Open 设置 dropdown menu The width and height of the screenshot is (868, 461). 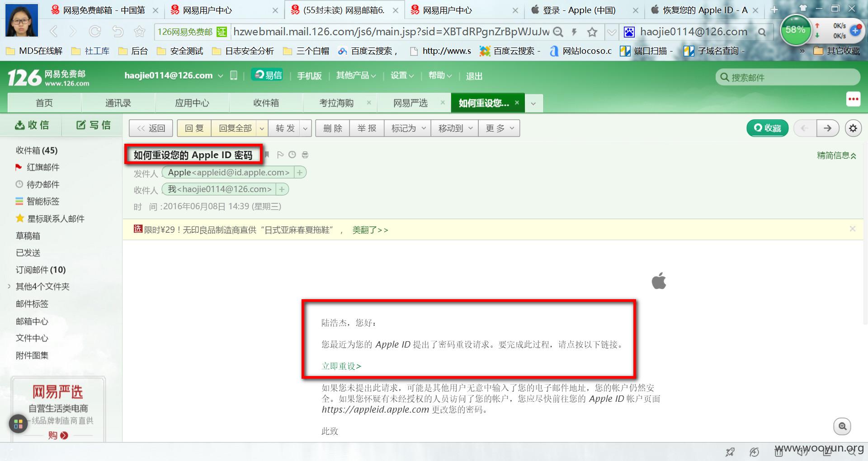[x=402, y=75]
